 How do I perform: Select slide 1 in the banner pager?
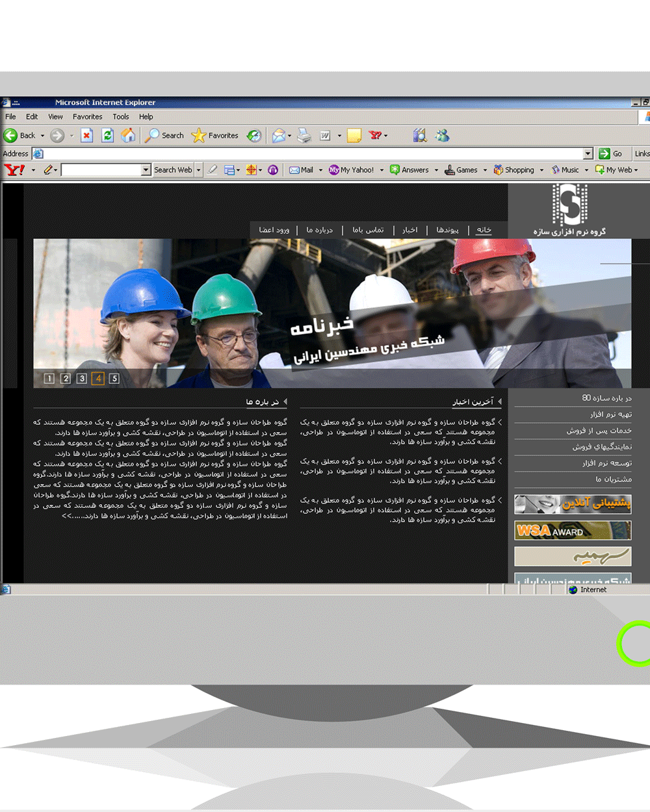point(49,378)
